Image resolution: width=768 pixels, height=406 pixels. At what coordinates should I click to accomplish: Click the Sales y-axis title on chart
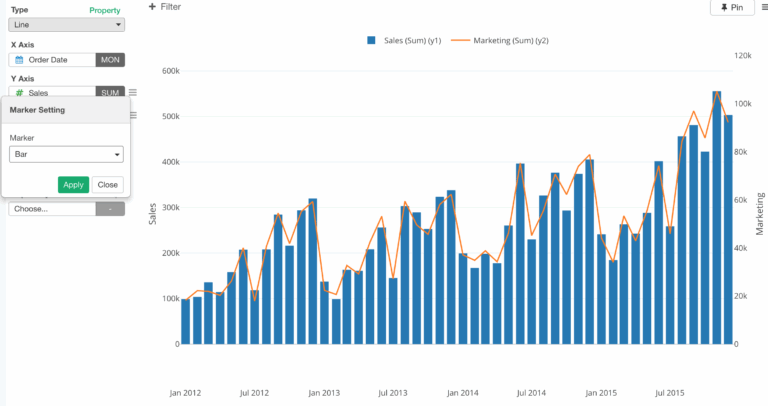[x=153, y=212]
